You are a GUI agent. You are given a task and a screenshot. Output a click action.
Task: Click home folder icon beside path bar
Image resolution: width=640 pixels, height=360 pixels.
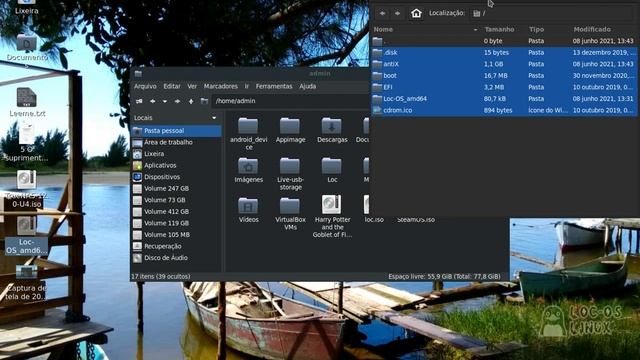point(204,101)
